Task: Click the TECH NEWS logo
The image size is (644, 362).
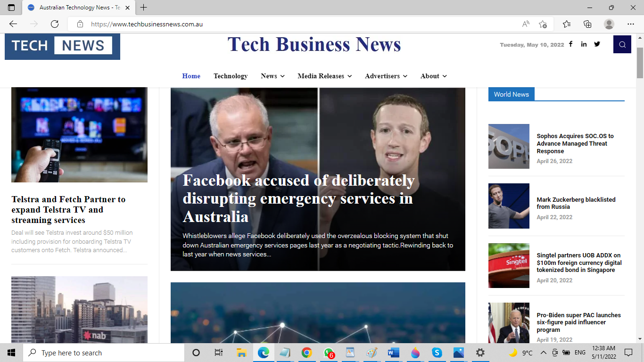Action: pyautogui.click(x=62, y=46)
